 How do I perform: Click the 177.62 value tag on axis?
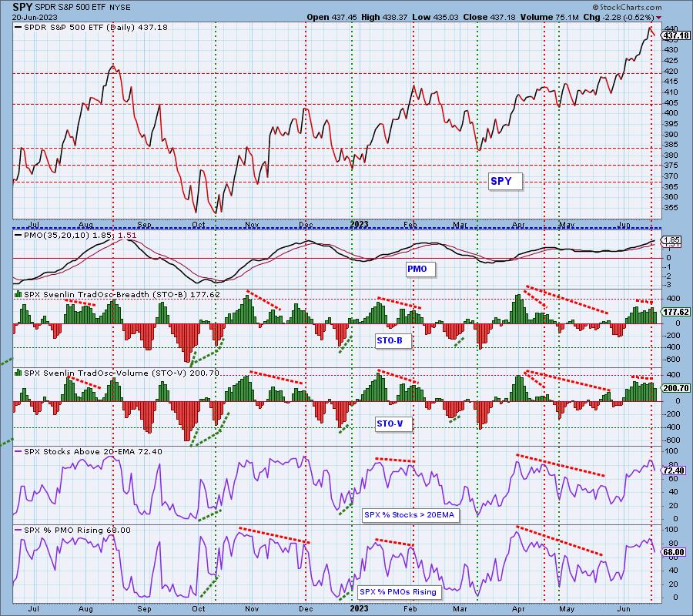click(676, 312)
